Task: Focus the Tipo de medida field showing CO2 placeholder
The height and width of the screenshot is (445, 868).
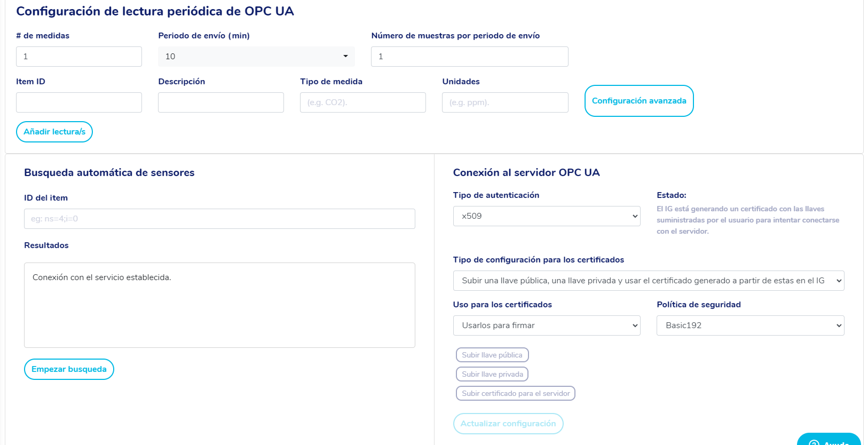Action: [362, 102]
